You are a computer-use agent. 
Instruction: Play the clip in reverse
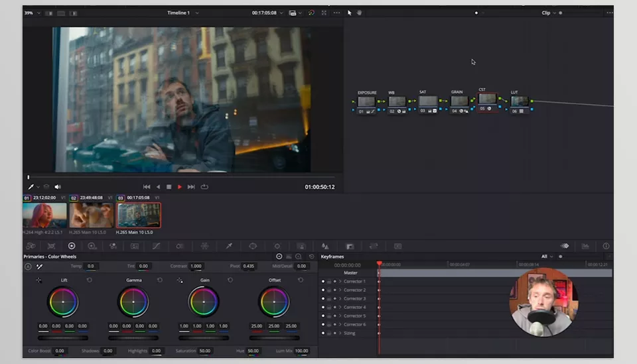point(158,187)
